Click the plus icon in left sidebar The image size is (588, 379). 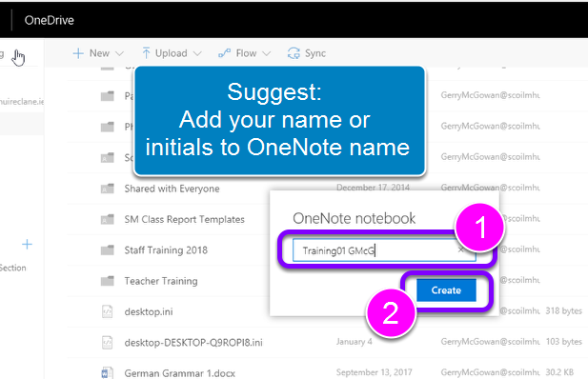click(x=27, y=245)
